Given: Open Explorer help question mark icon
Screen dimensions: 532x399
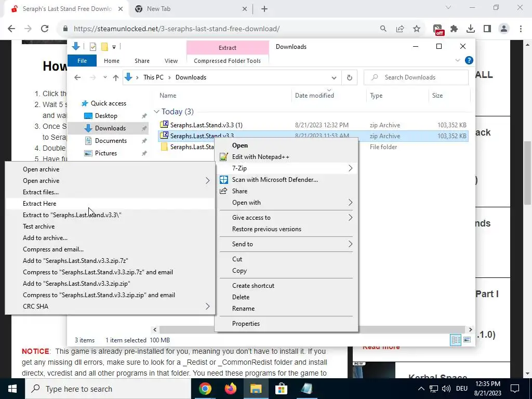Looking at the screenshot, I should (x=469, y=60).
